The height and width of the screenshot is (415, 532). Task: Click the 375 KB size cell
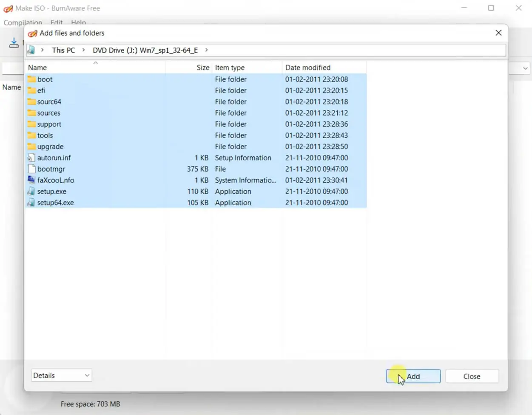(198, 169)
